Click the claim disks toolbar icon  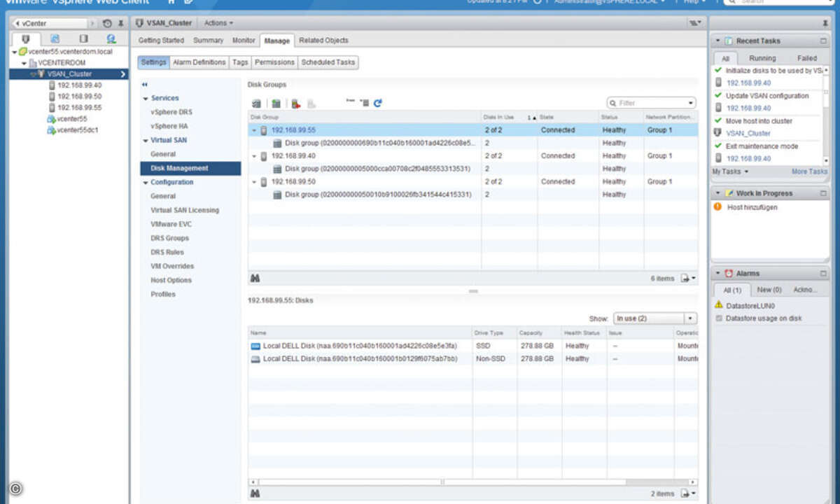(x=256, y=103)
